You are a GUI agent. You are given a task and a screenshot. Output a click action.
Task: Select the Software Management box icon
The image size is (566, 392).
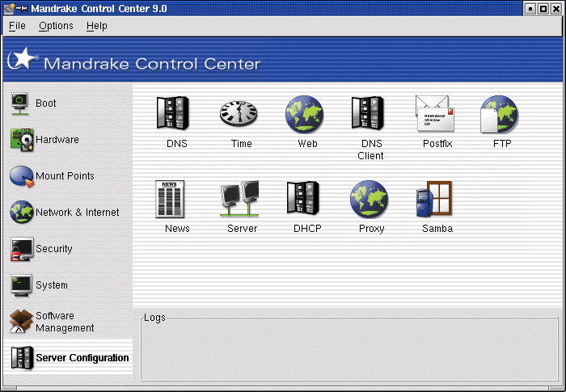coord(21,321)
